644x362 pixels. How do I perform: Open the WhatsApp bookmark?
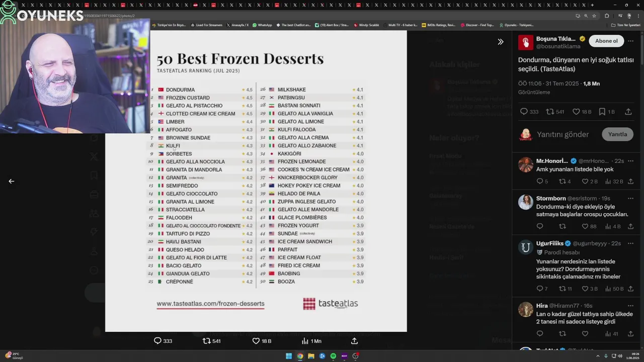262,25
